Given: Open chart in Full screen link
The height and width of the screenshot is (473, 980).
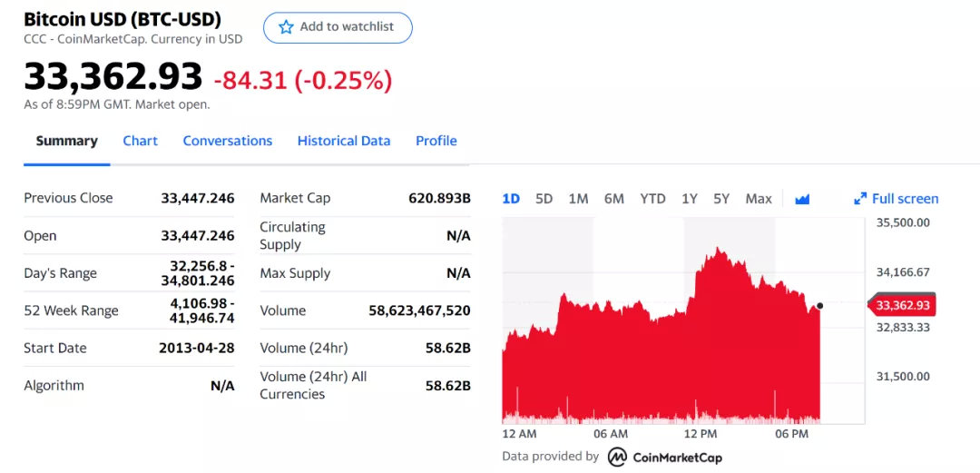Looking at the screenshot, I should pos(905,199).
